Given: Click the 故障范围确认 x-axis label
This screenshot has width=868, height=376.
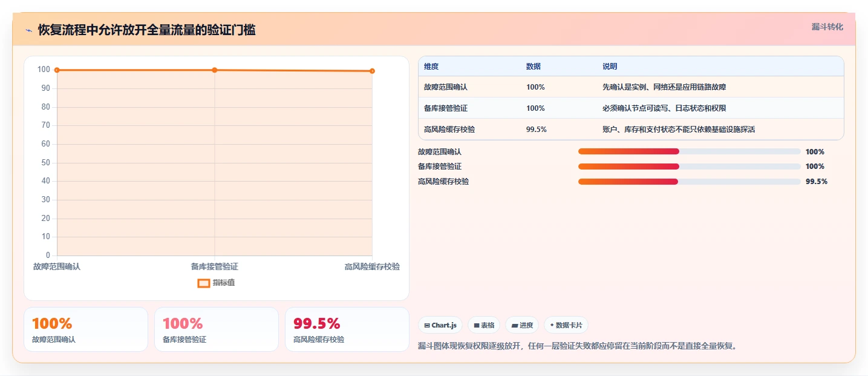Looking at the screenshot, I should [57, 266].
